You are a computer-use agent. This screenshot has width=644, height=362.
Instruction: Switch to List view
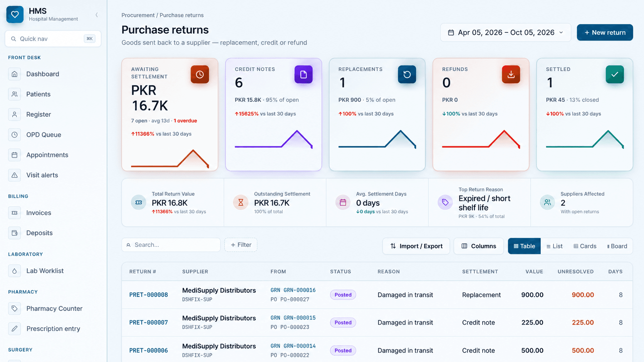[x=554, y=246]
